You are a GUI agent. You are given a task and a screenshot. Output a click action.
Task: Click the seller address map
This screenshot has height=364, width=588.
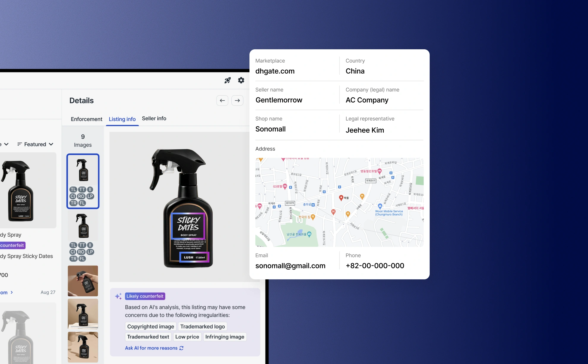pyautogui.click(x=339, y=202)
